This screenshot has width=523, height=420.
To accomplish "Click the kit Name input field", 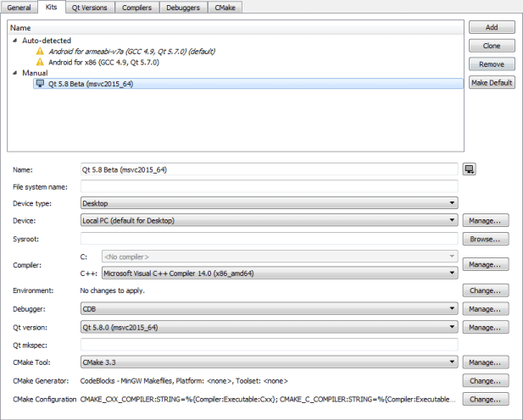I will 270,169.
